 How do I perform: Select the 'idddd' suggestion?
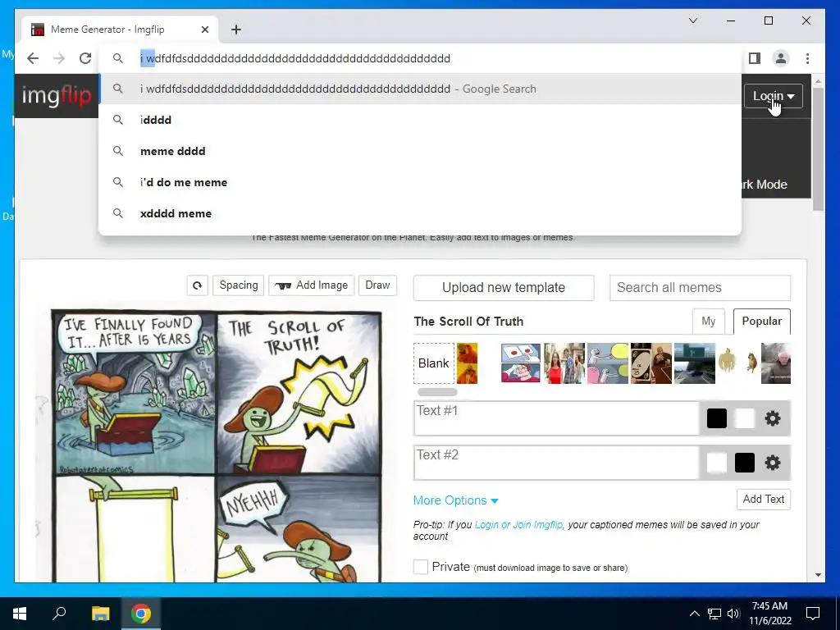[x=420, y=120]
